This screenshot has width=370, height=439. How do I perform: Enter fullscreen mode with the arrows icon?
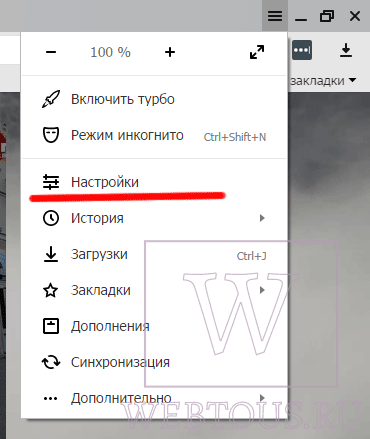tap(257, 52)
